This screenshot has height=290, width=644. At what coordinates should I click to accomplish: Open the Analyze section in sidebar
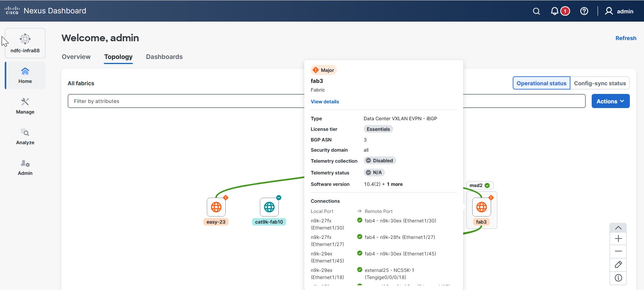(x=25, y=137)
